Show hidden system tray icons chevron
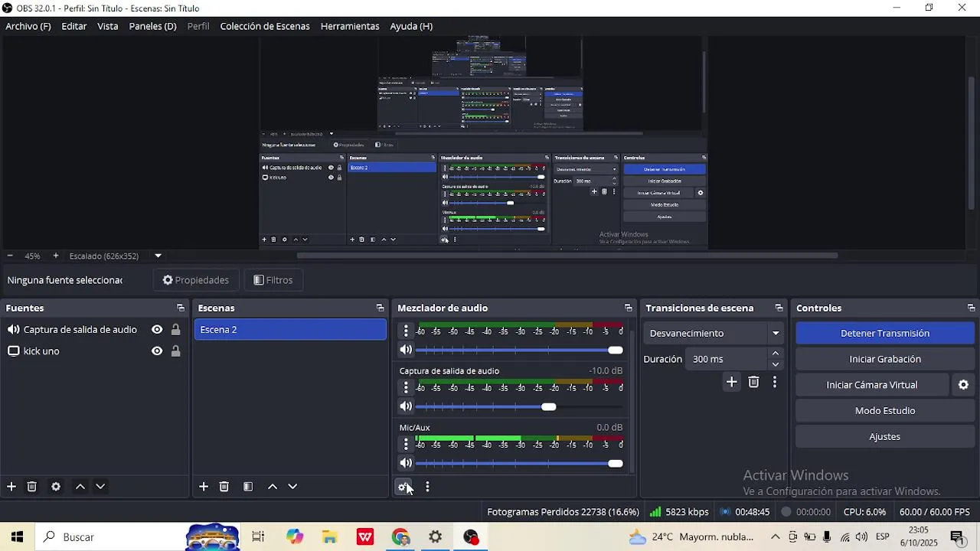Image resolution: width=980 pixels, height=551 pixels. click(x=775, y=537)
